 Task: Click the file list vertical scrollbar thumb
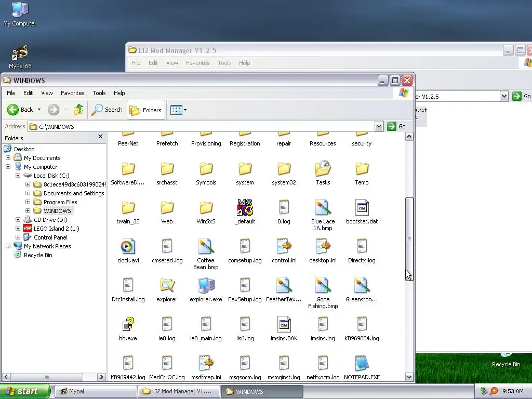pos(409,238)
